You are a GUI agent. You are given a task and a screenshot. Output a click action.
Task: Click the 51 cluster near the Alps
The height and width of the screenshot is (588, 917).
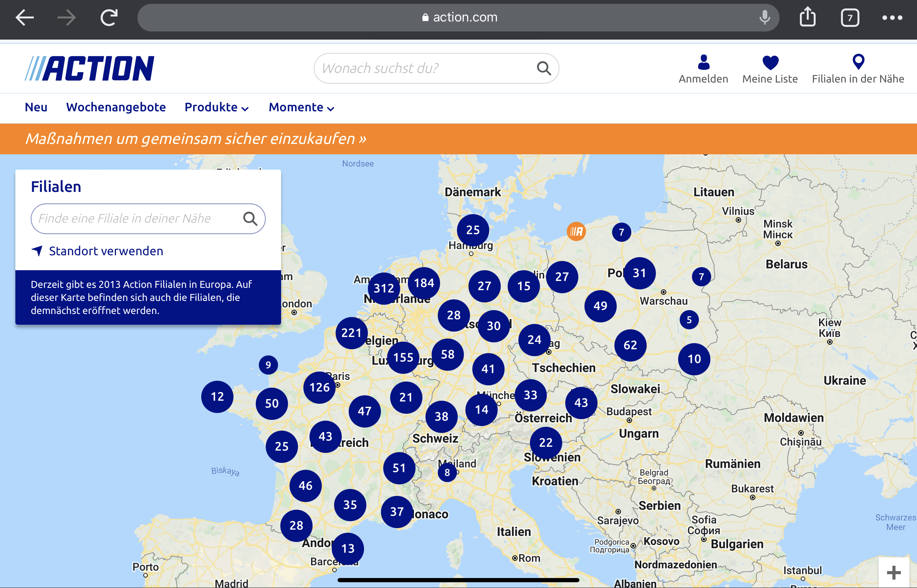tap(399, 468)
